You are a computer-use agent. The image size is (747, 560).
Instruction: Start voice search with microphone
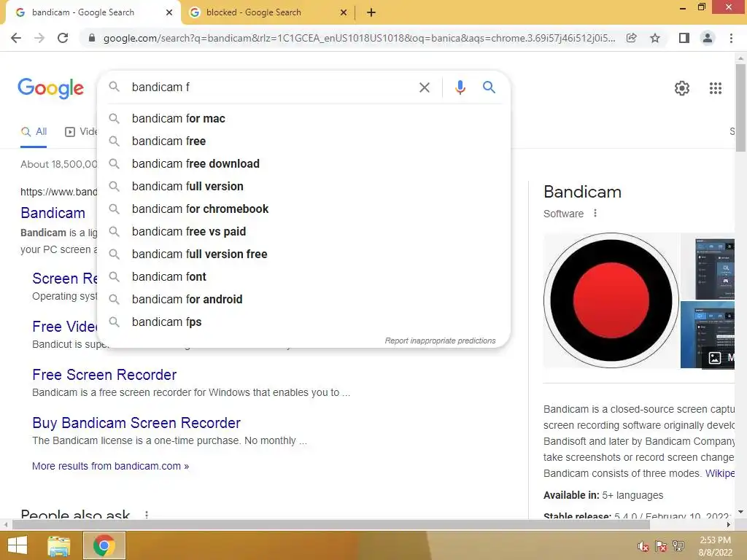[460, 87]
